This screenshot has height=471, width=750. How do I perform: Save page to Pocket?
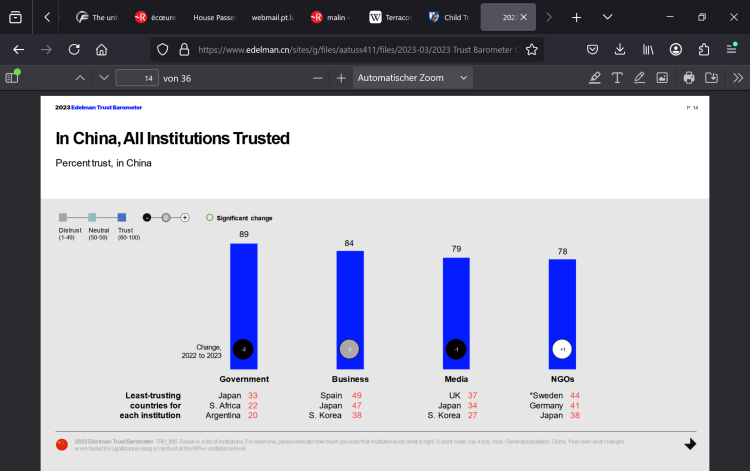(x=592, y=49)
